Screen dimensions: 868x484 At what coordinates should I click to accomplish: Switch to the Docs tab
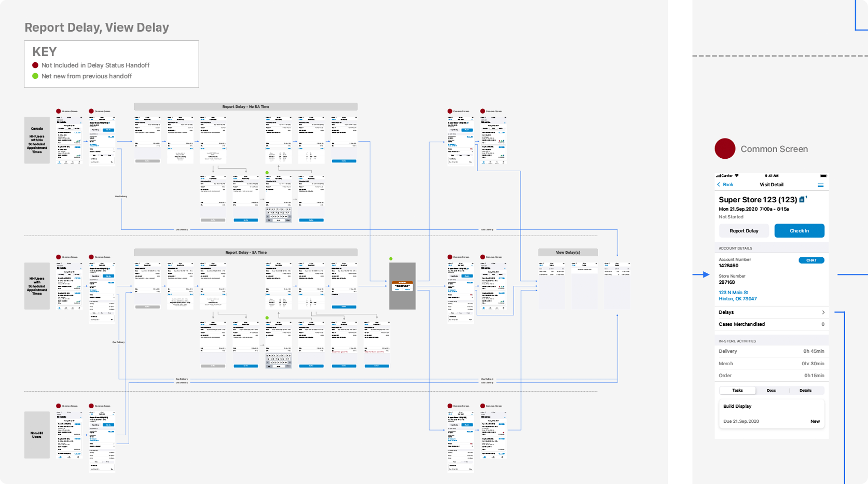[771, 391]
